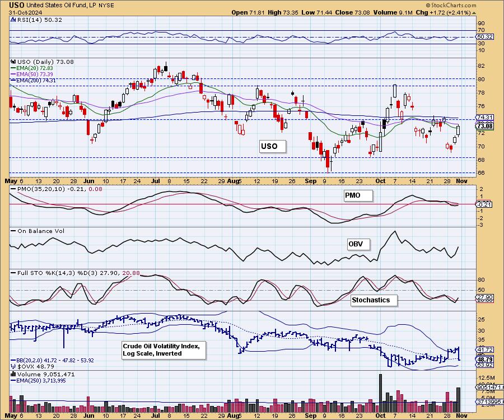
Task: Click the 74.31 EMA value tag on right axis
Action: [x=485, y=117]
